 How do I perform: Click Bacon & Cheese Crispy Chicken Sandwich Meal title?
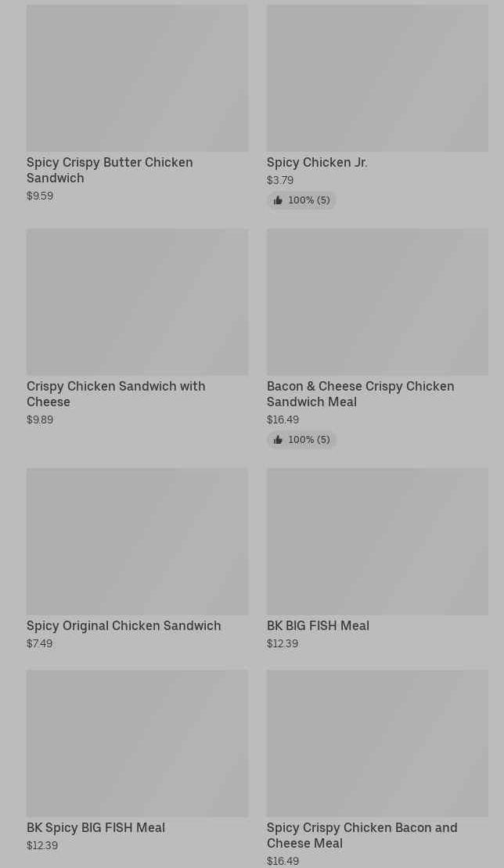point(360,394)
